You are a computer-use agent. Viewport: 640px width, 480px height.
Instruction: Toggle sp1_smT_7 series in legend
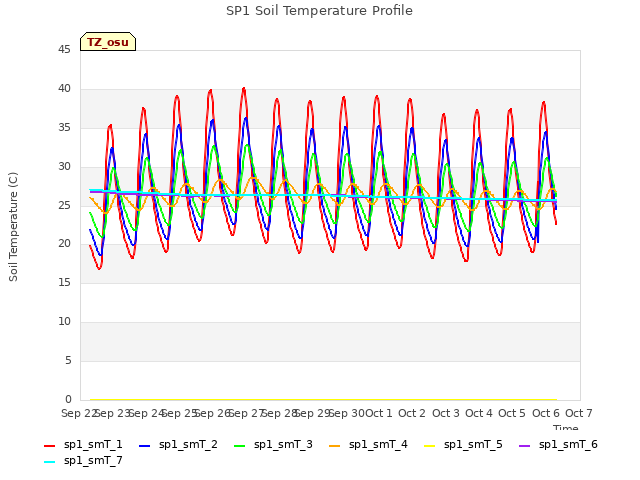pos(83,461)
